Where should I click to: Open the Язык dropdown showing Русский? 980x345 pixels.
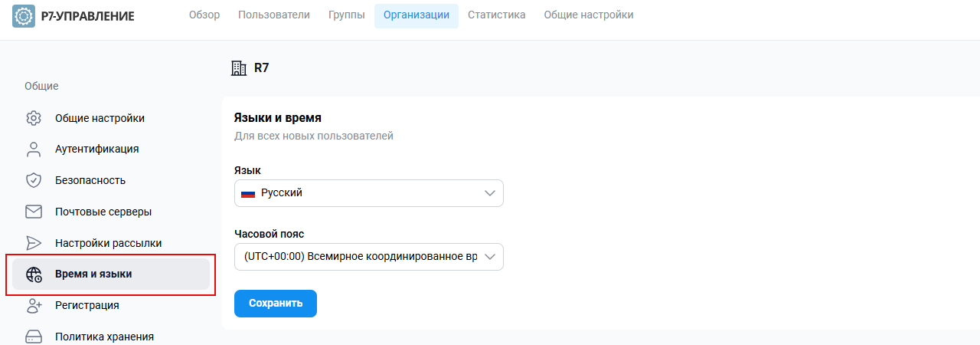tap(369, 193)
